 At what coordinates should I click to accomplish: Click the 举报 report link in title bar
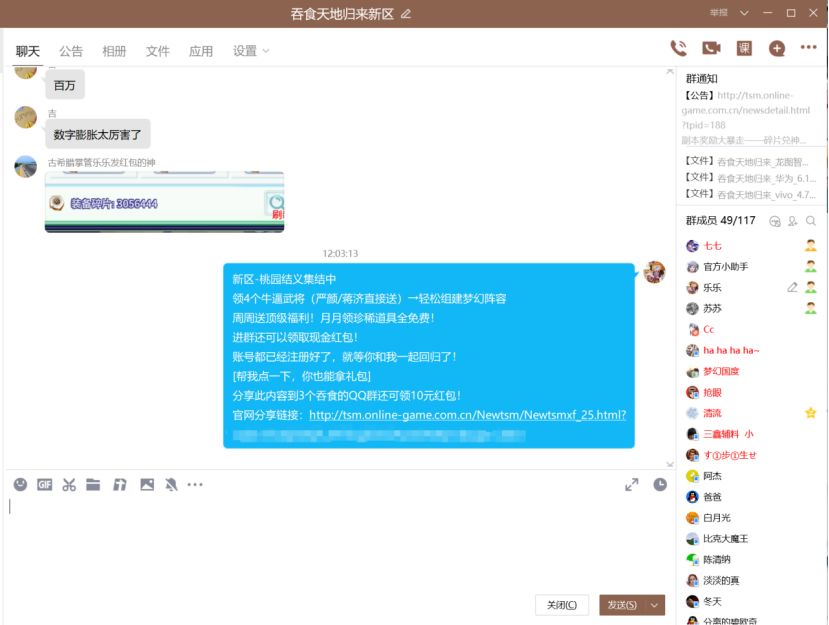click(x=719, y=13)
